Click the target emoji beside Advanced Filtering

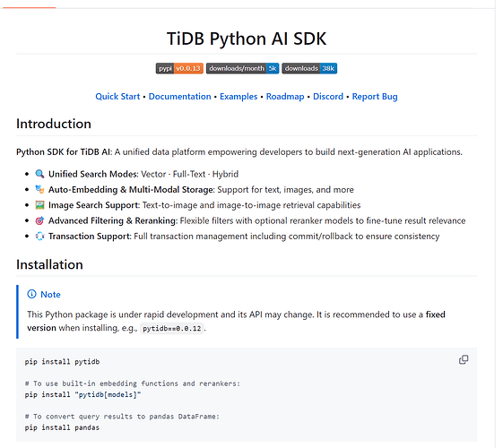[39, 220]
